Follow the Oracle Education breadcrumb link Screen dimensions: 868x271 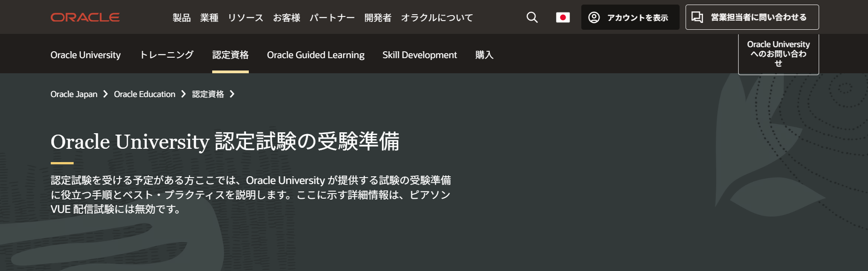tap(145, 94)
